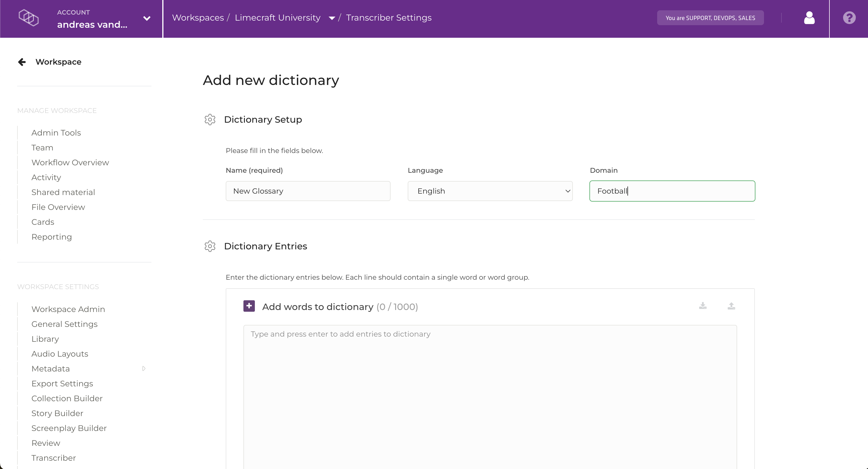
Task: Click the Dictionary Setup gear icon
Action: (x=210, y=120)
